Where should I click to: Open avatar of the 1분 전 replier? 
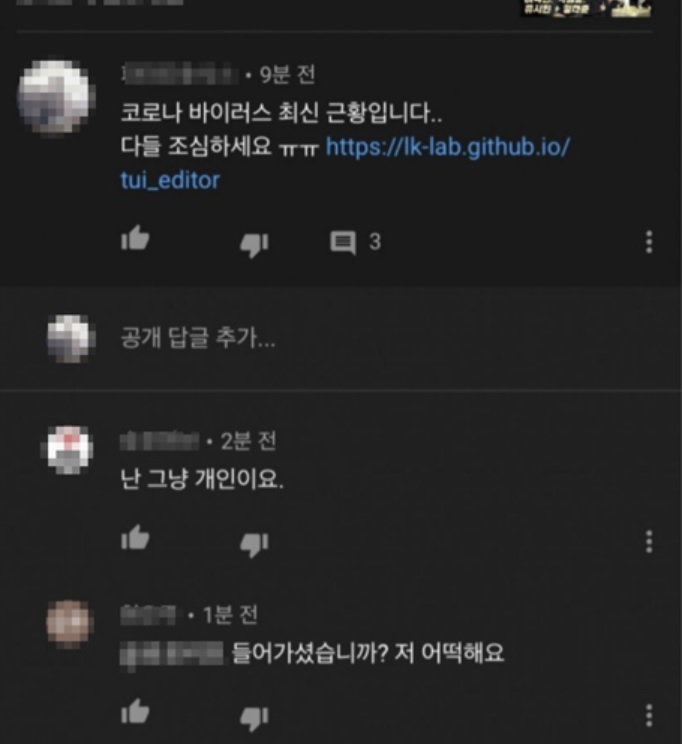pos(69,623)
